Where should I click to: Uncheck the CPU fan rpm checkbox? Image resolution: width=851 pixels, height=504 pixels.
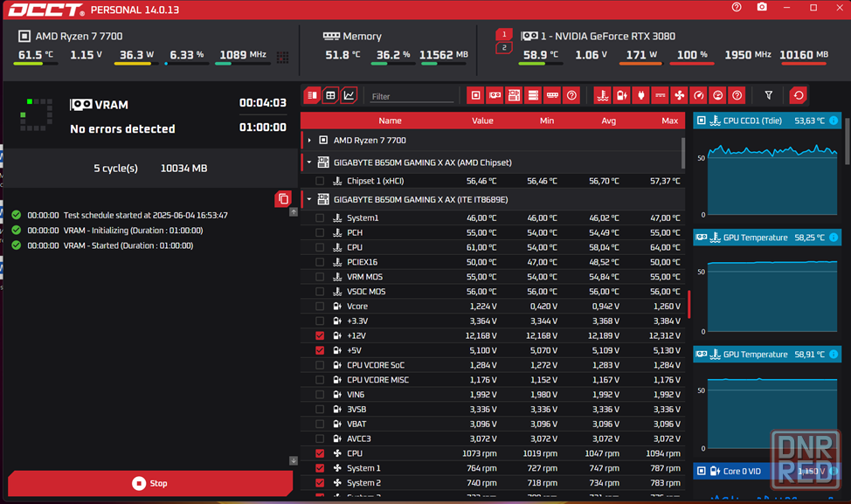coord(320,453)
